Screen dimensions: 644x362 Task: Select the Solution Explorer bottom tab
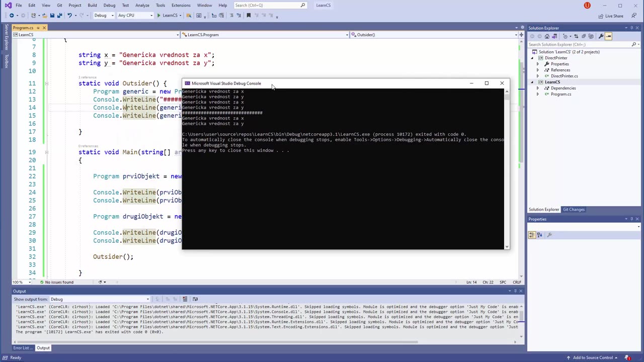pos(544,210)
